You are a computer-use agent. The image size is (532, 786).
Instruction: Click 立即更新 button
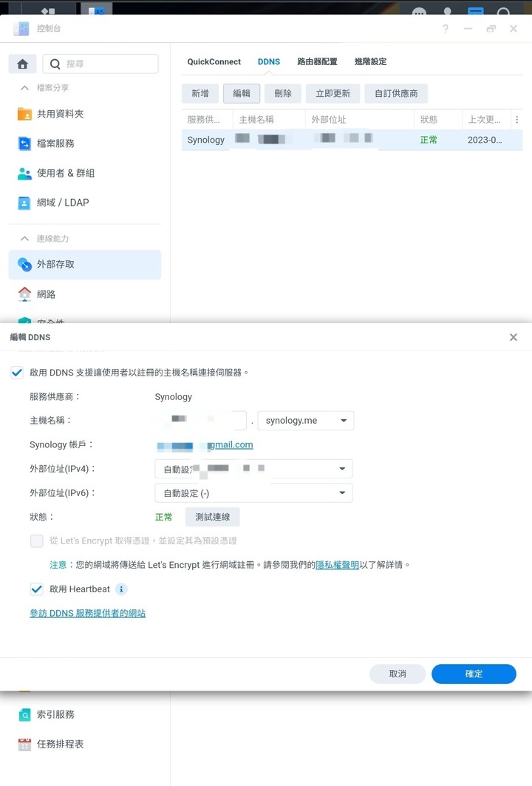point(333,93)
